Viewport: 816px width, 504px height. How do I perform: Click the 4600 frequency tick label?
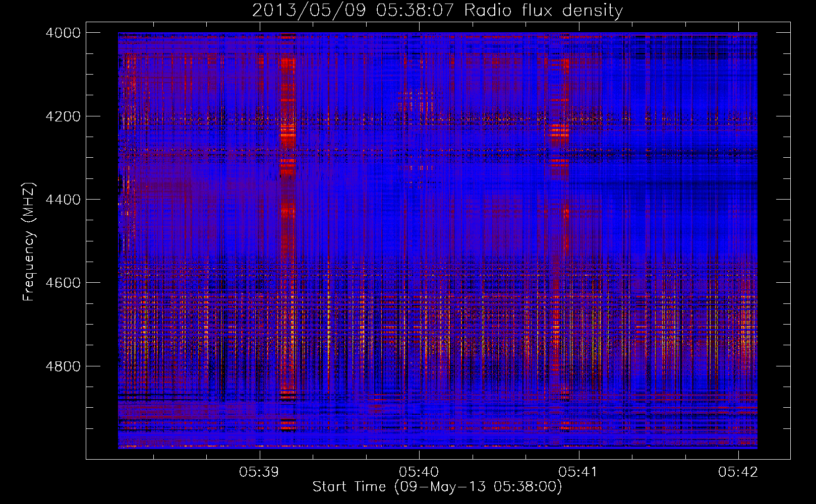[x=63, y=283]
